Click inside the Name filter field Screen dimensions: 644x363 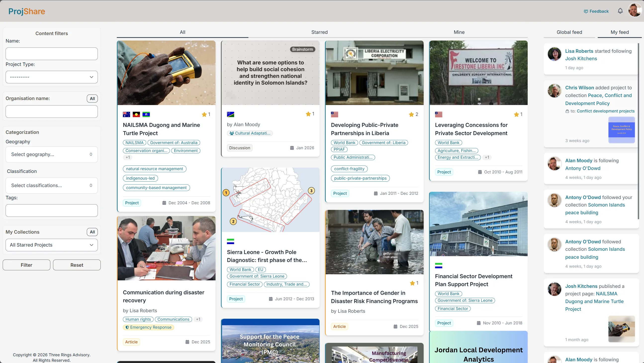pyautogui.click(x=51, y=53)
